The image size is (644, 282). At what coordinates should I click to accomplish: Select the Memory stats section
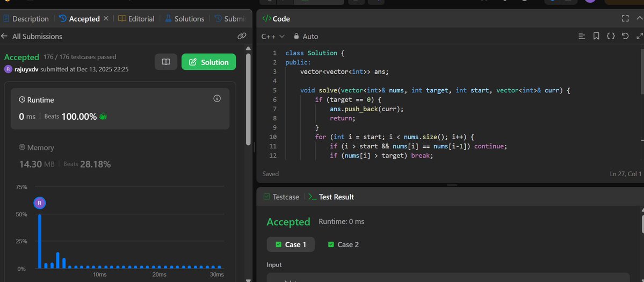coord(120,156)
